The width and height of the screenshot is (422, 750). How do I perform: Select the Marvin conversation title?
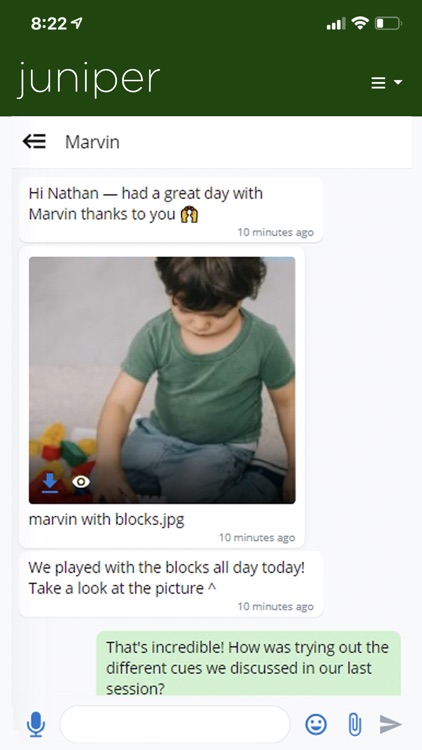click(x=92, y=142)
